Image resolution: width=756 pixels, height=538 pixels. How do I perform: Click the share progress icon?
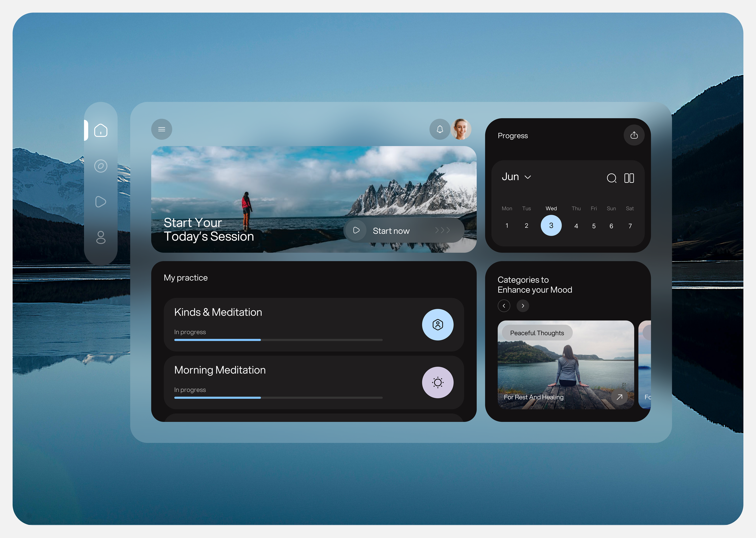click(634, 135)
